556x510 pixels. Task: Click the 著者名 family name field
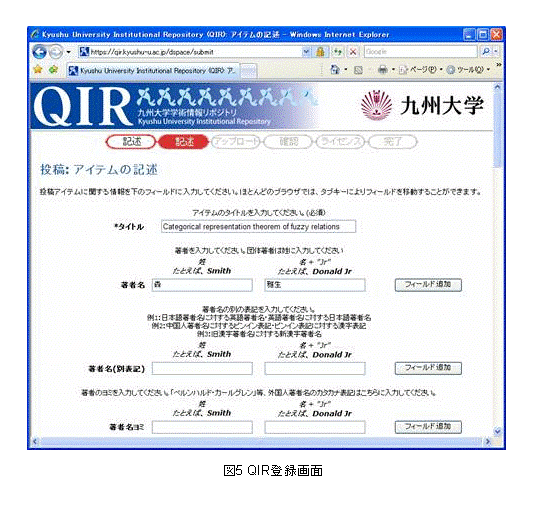pos(202,285)
